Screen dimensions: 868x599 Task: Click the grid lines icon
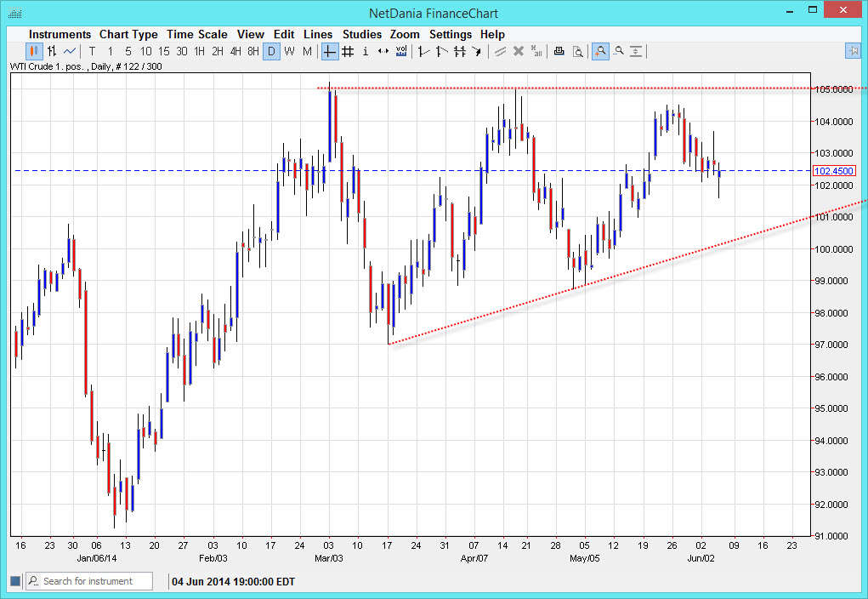(x=348, y=51)
